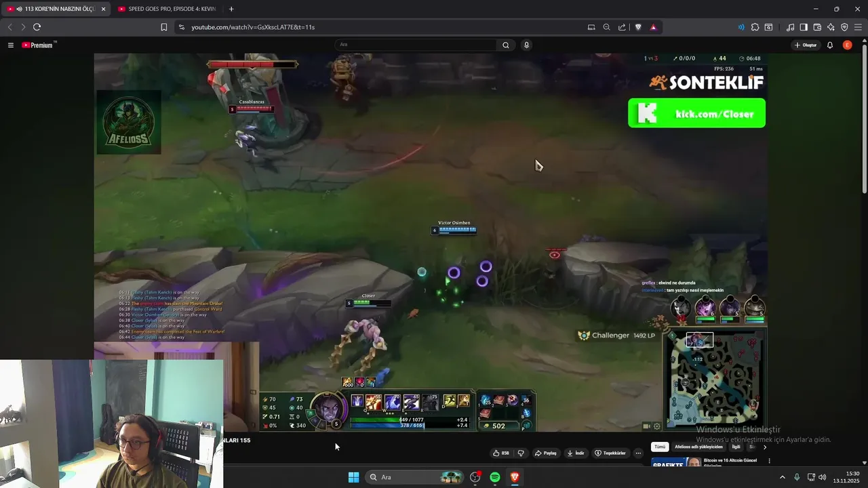Click the Windows taskbar Ara search box
This screenshot has height=488, width=868.
(x=416, y=477)
